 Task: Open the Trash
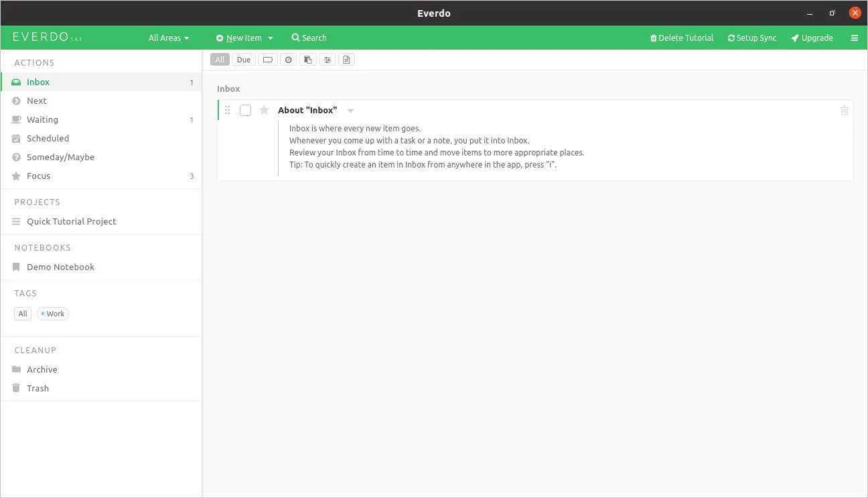tap(100, 388)
